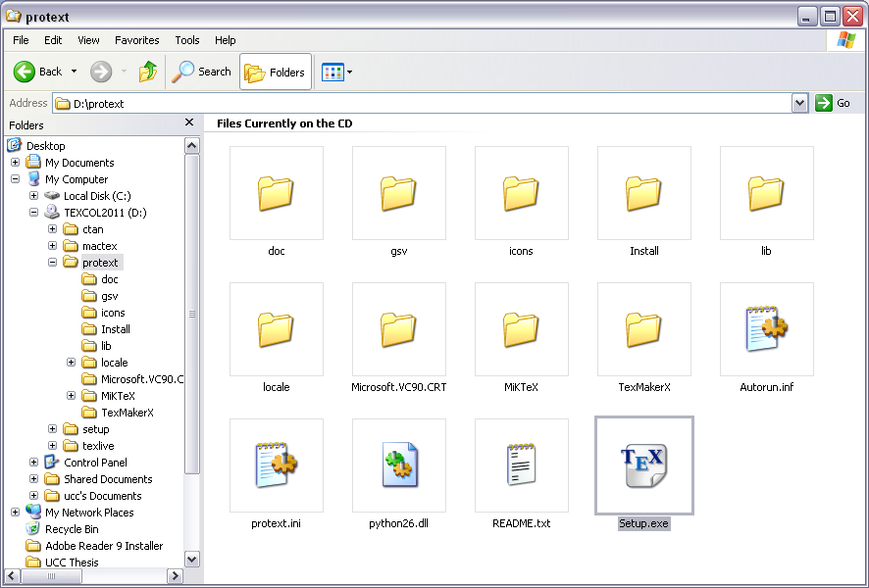Select the README.txt file icon
The image size is (869, 588).
click(x=522, y=465)
